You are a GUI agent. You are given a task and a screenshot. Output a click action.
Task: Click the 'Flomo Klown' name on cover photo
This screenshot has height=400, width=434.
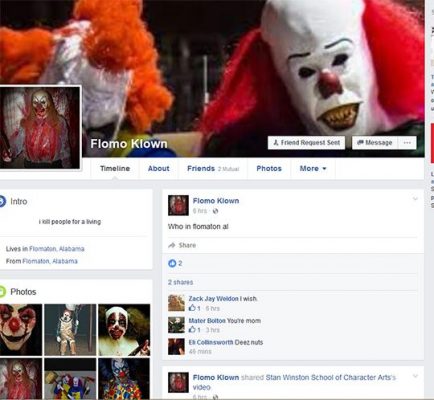click(x=129, y=144)
